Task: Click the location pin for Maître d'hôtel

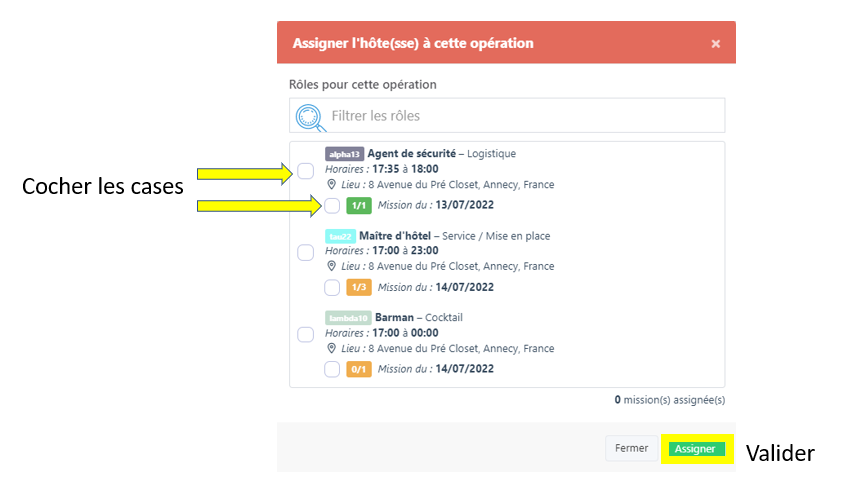Action: click(x=332, y=267)
